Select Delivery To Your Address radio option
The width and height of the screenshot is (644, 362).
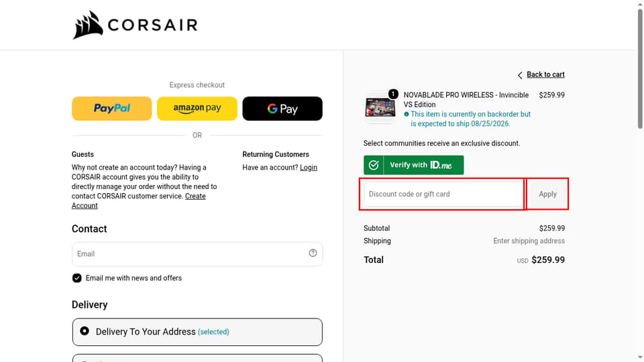[x=85, y=330]
